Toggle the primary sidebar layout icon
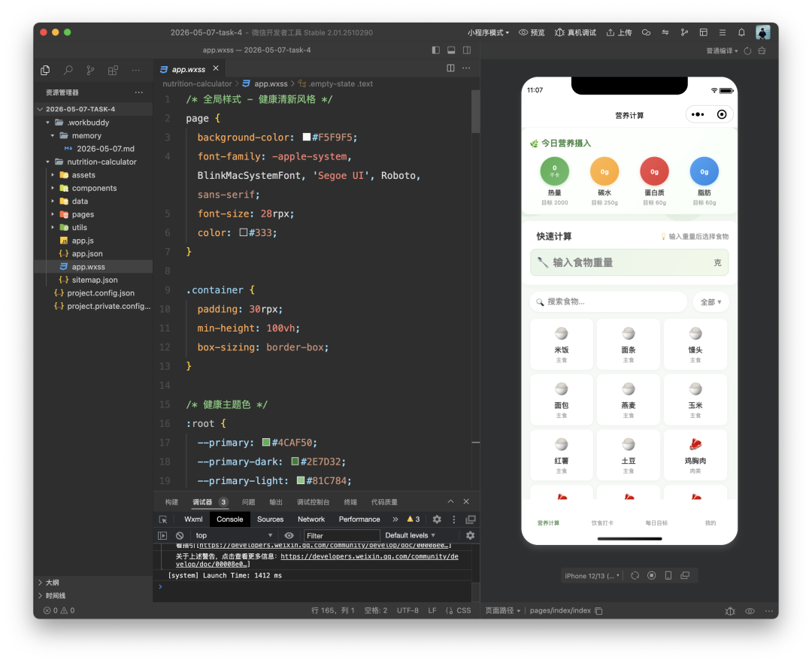Viewport: 812px width, 663px height. click(x=435, y=50)
